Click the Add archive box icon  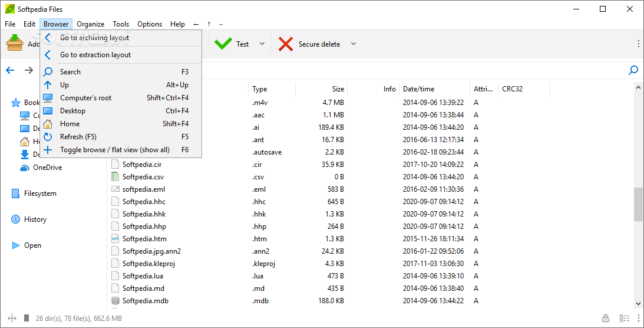pyautogui.click(x=15, y=42)
